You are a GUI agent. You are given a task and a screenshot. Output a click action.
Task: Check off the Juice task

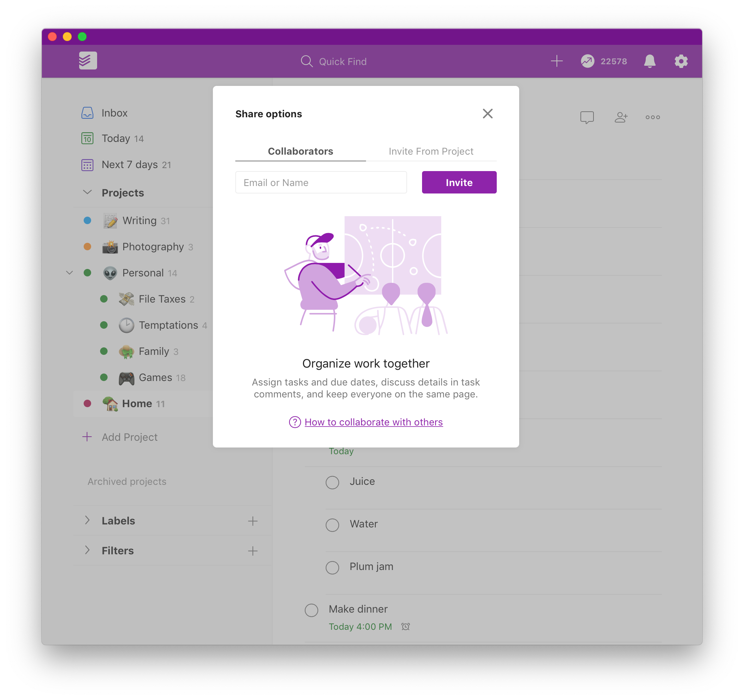(332, 483)
